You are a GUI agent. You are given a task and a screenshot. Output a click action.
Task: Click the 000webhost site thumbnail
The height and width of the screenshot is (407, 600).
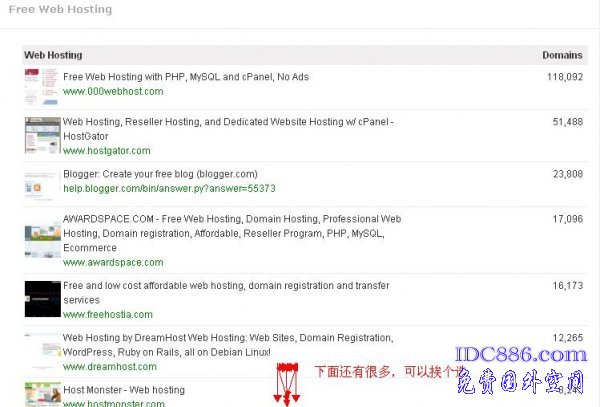click(42, 88)
